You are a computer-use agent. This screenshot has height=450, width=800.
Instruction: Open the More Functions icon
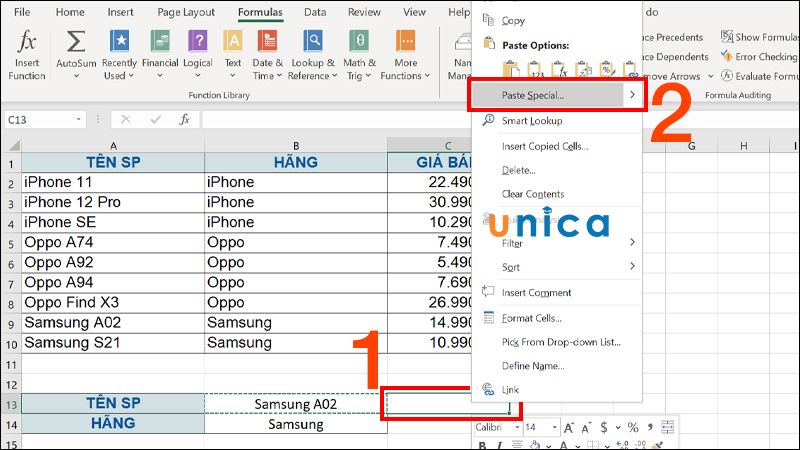click(406, 41)
